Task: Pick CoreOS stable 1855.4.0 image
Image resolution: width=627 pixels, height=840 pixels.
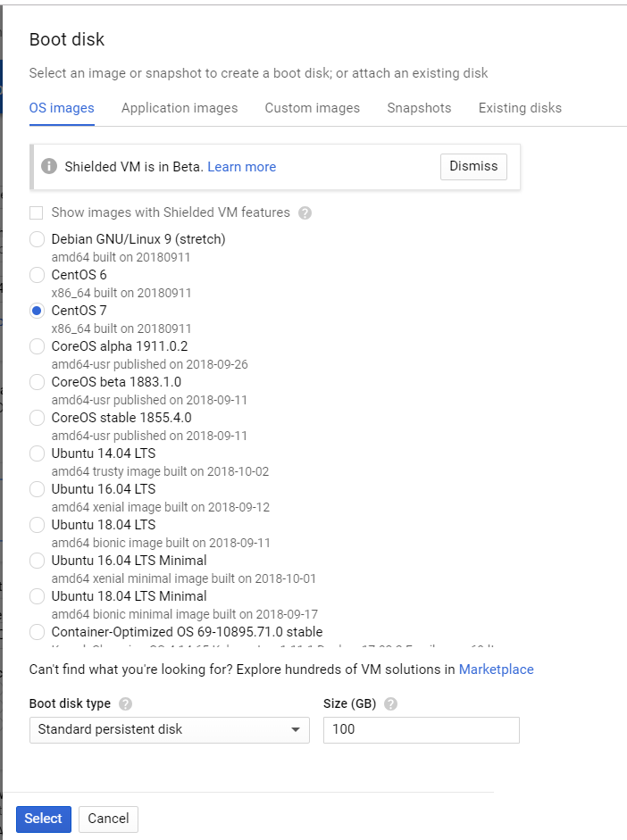Action: click(37, 418)
